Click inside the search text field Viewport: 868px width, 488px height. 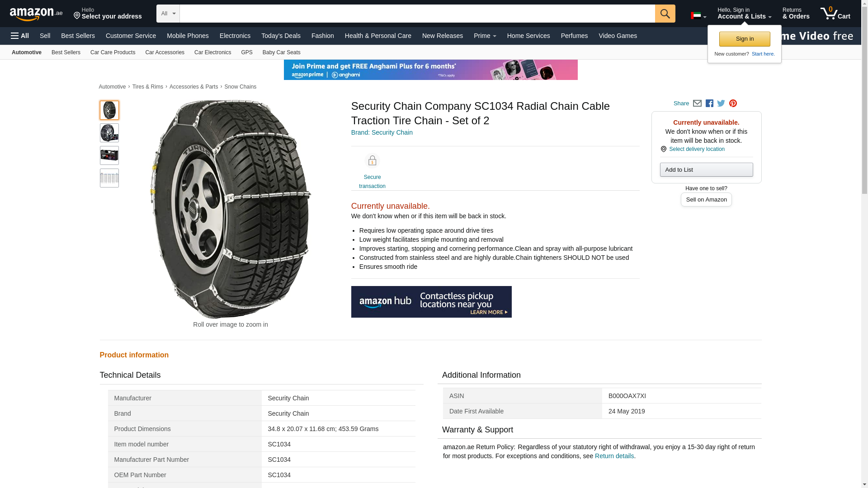[x=417, y=14]
